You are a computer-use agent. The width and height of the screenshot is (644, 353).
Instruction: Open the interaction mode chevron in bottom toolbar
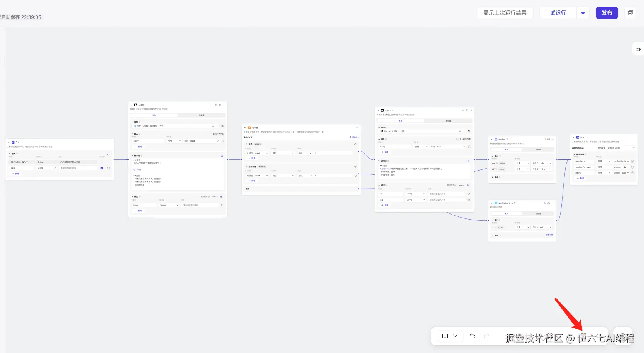coord(455,336)
